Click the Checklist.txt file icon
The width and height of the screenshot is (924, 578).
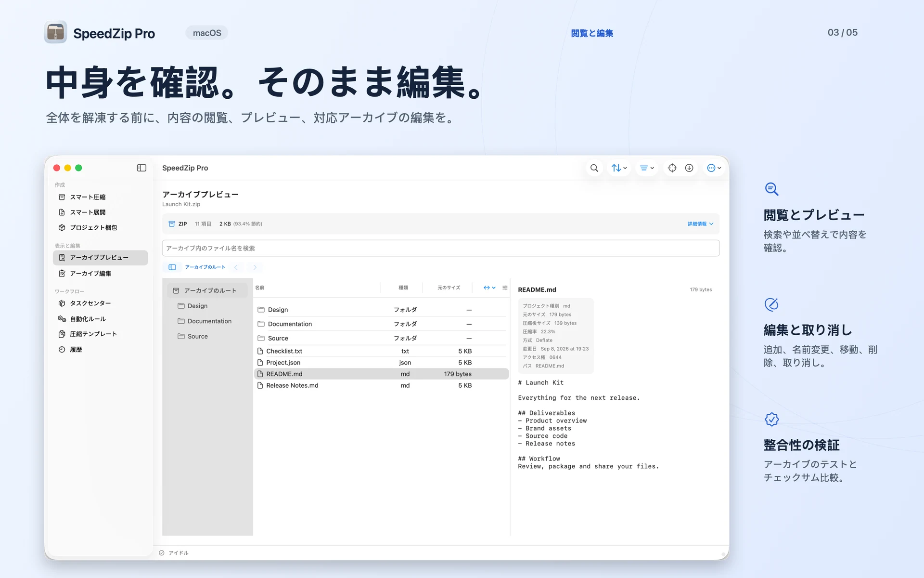[x=260, y=351]
